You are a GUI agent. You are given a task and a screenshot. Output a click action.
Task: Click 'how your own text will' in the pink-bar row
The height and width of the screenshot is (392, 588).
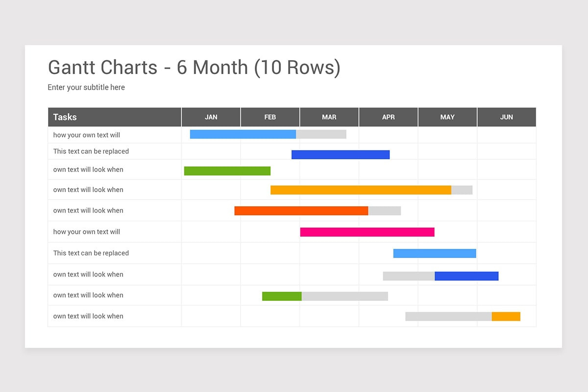coord(87,232)
